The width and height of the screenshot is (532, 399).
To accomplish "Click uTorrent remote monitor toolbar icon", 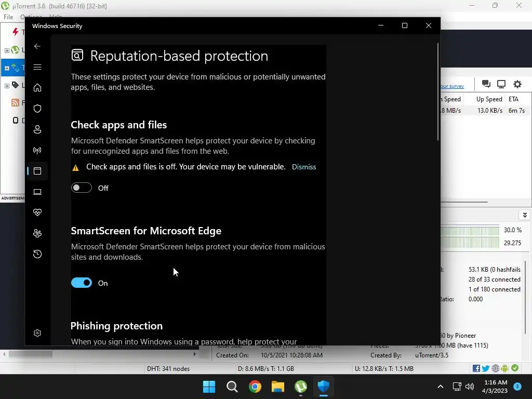I will pos(501,84).
